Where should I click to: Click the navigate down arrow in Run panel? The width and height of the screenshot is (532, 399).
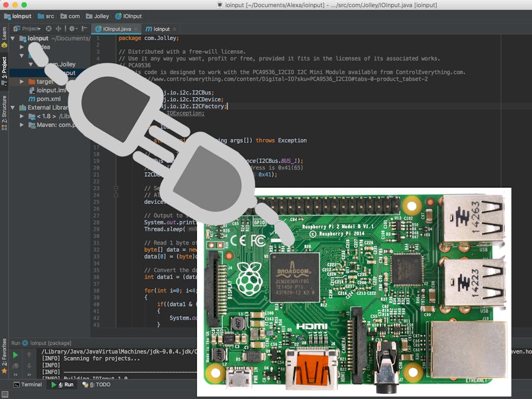[x=29, y=365]
